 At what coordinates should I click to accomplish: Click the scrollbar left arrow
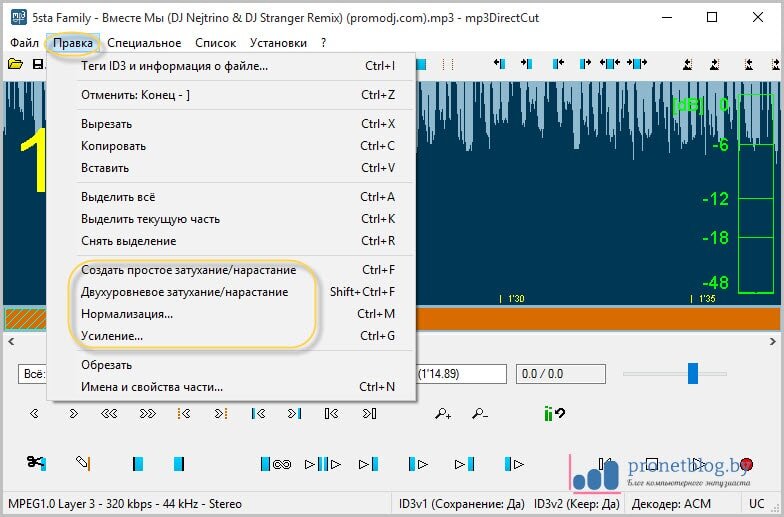coord(11,342)
